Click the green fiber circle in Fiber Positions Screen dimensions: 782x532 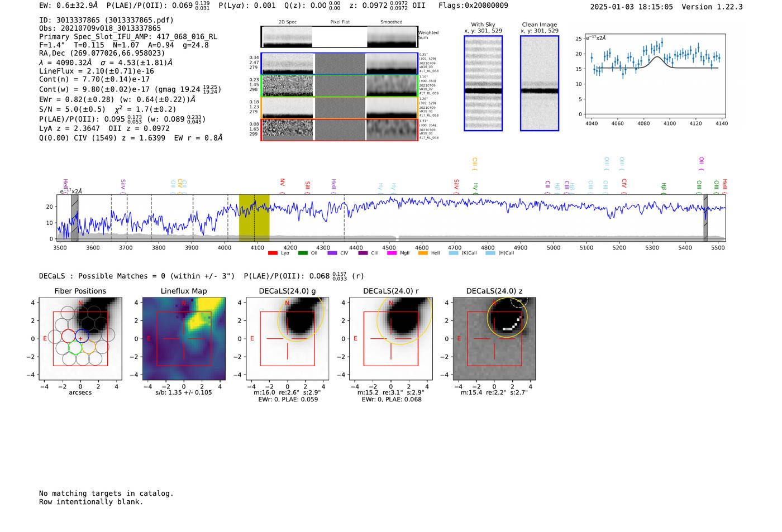pos(75,348)
